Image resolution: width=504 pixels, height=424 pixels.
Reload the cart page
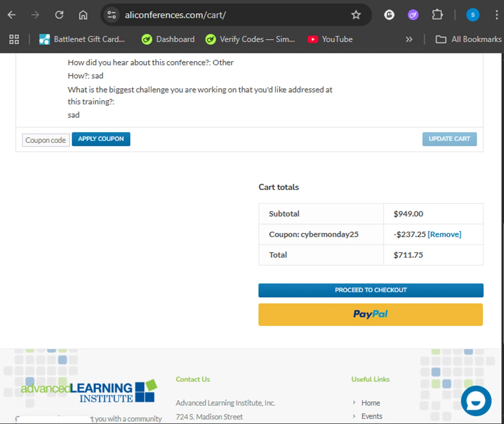tap(59, 15)
